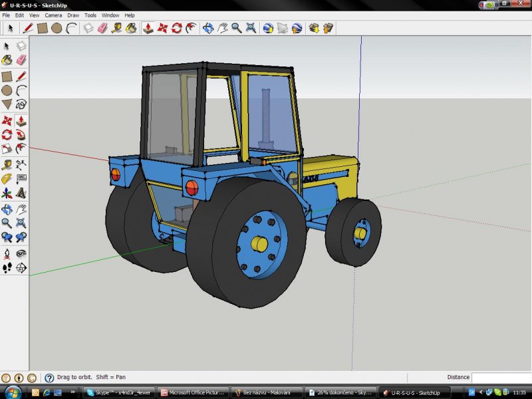Toggle Instructor via status bar question mark
Screen dimensions: 532x399
[49, 378]
